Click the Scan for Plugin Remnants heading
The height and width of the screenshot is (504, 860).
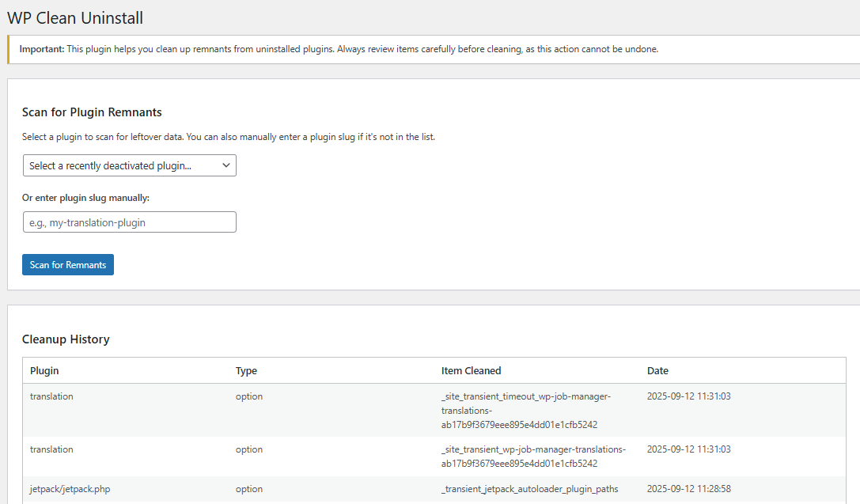(92, 112)
